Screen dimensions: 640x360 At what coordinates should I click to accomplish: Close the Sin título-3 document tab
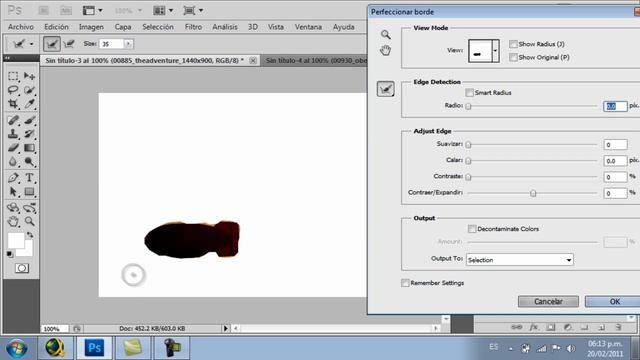253,60
